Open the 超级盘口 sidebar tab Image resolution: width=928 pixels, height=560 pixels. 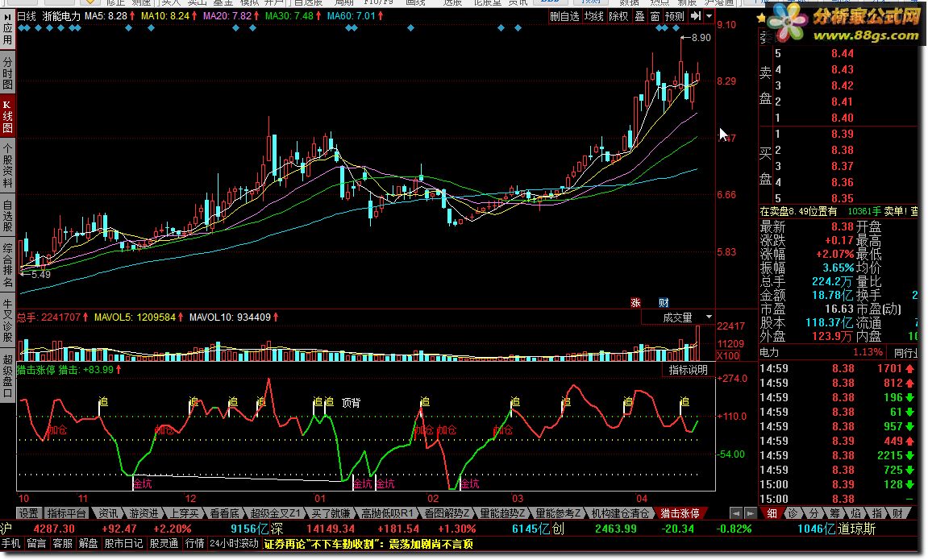coord(8,376)
